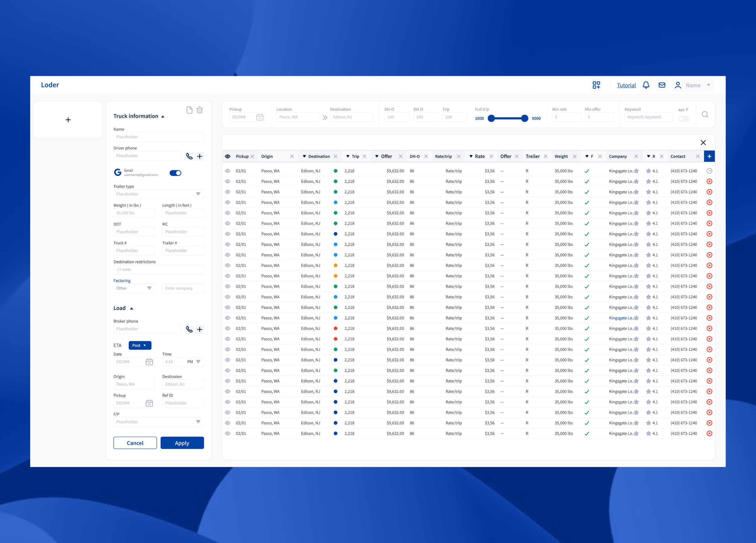756x543 pixels.
Task: Toggle the apr. F switch
Action: pyautogui.click(x=684, y=119)
